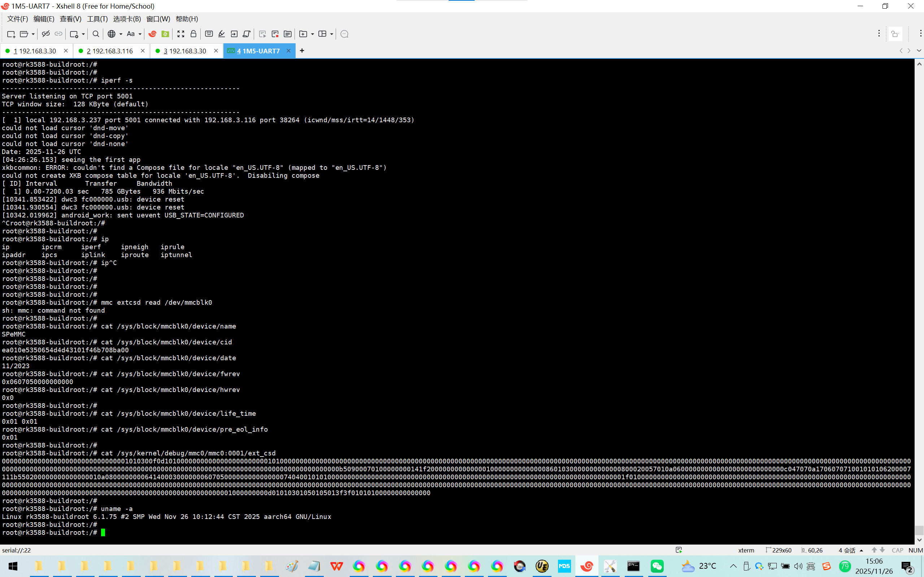Open the chat bubble help icon
Viewport: 924px width, 577px height.
coord(344,34)
